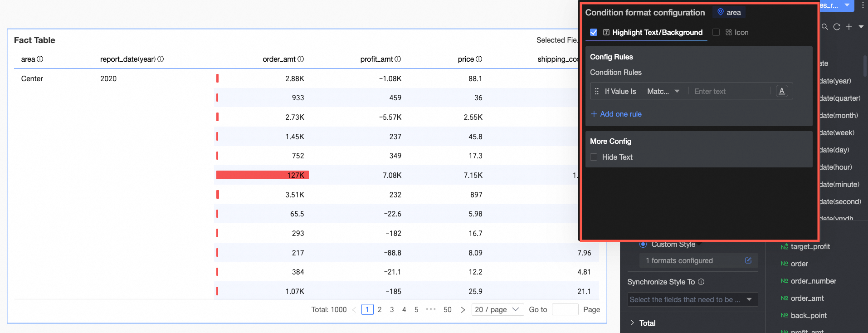The width and height of the screenshot is (868, 333).
Task: Open the more options vertical dots menu
Action: pos(863,5)
